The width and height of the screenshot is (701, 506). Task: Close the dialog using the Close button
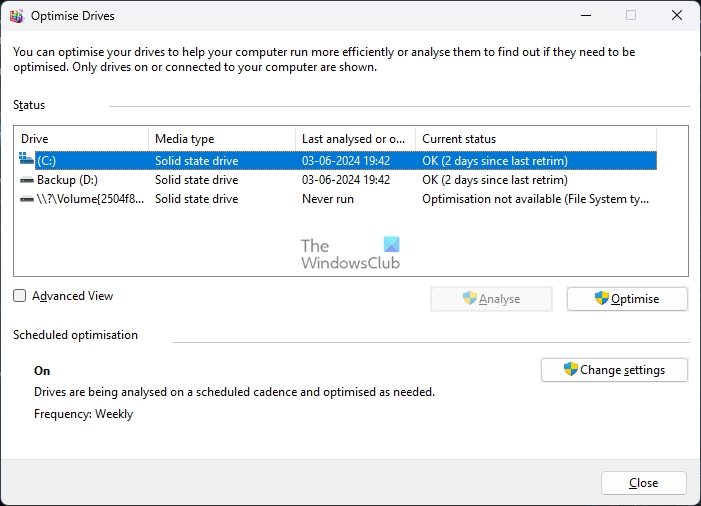pyautogui.click(x=643, y=483)
